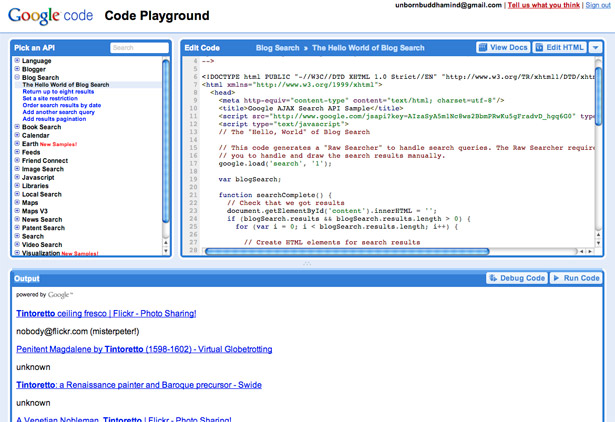Click the Run Code play icon

pos(556,278)
